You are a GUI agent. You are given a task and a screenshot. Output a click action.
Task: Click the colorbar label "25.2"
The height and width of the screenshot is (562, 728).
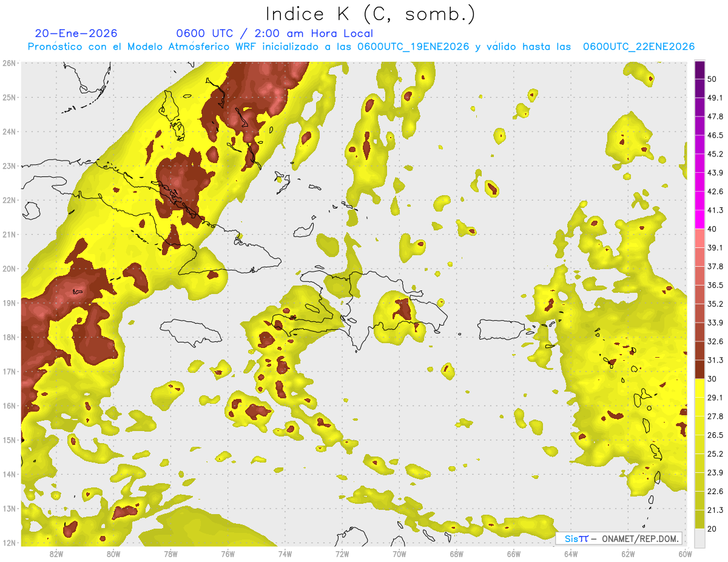(715, 454)
